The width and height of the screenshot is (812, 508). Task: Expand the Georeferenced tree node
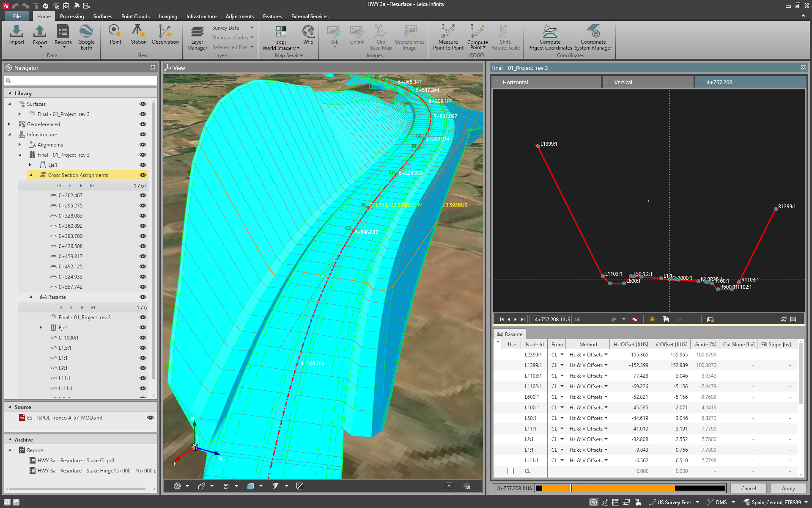click(9, 124)
